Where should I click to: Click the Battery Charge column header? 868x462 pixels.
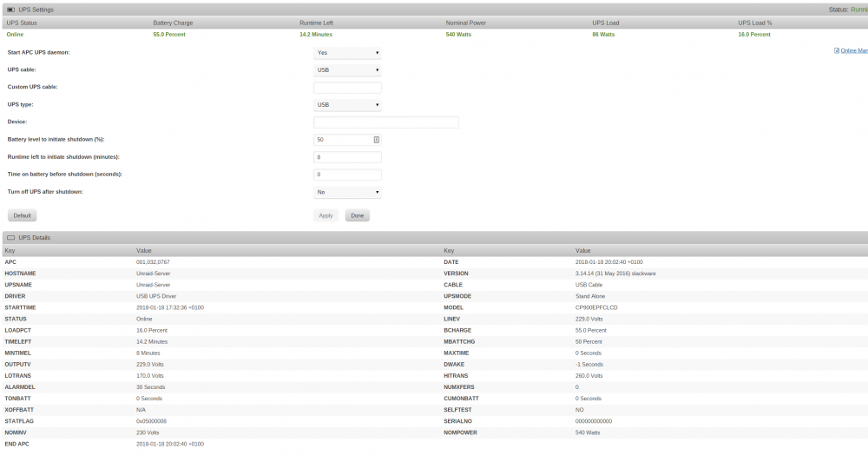pos(173,23)
